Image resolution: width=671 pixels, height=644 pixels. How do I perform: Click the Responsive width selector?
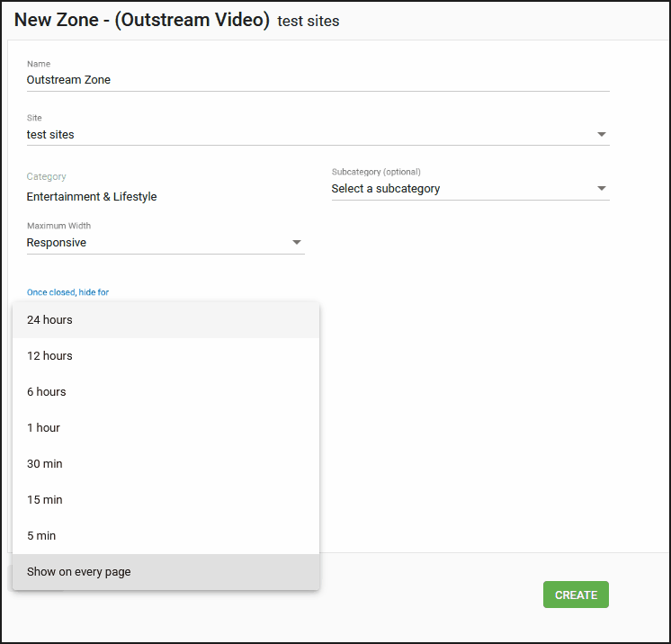click(166, 243)
